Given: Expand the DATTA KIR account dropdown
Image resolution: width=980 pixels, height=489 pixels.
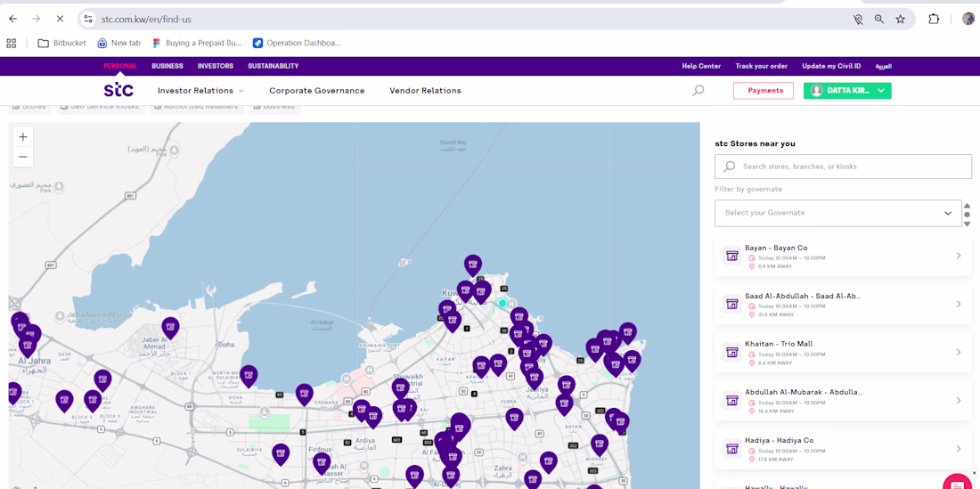Looking at the screenshot, I should [x=847, y=91].
